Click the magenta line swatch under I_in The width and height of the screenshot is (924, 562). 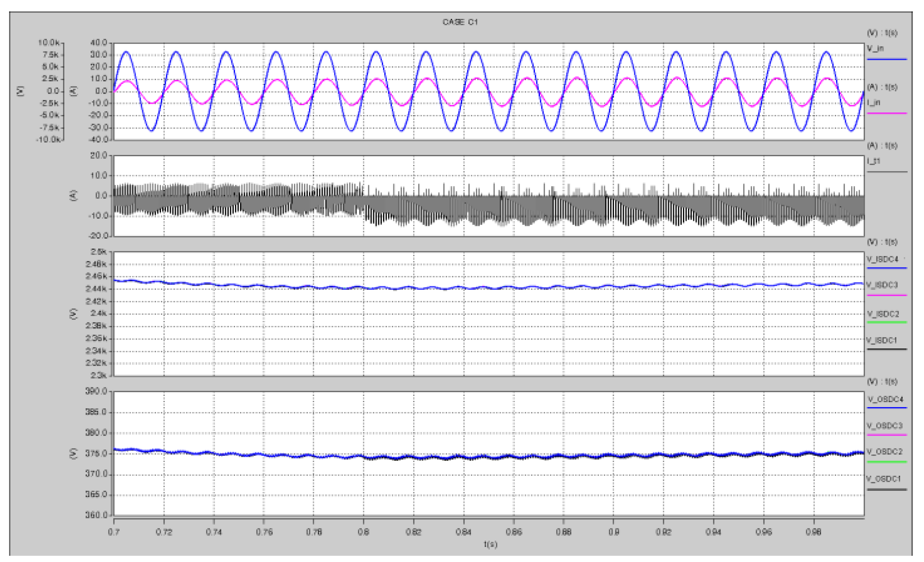coord(887,113)
